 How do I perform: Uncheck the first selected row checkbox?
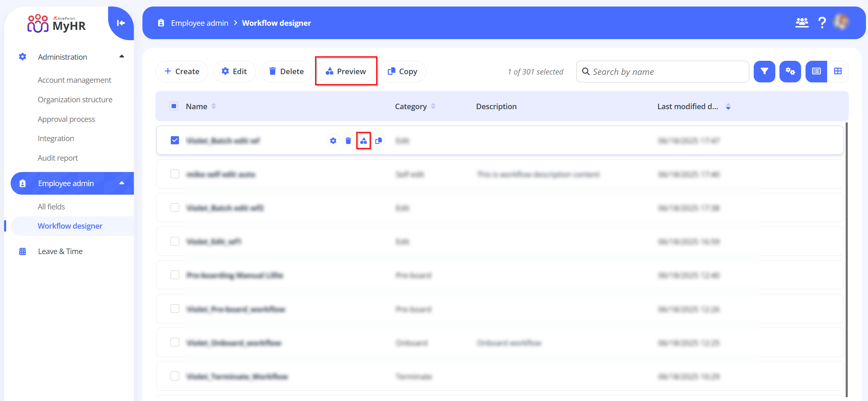tap(175, 140)
